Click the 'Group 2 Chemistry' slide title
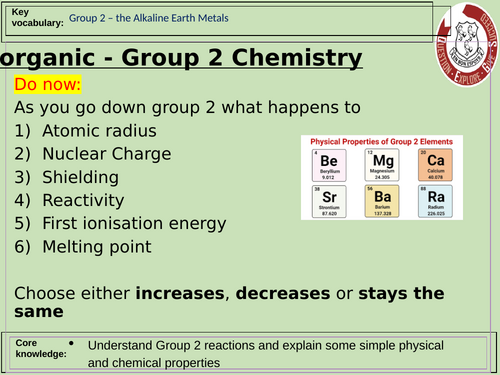The image size is (500, 375). [x=181, y=58]
